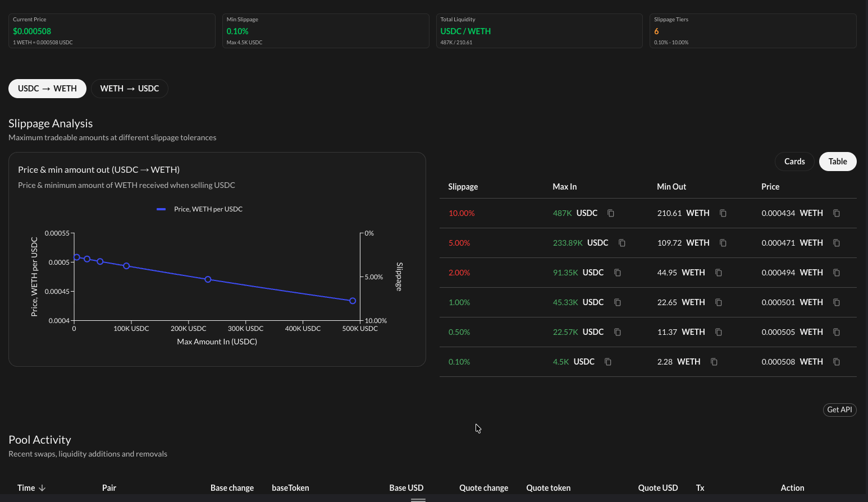Image resolution: width=868 pixels, height=502 pixels.
Task: Select the Table view
Action: pos(838,162)
